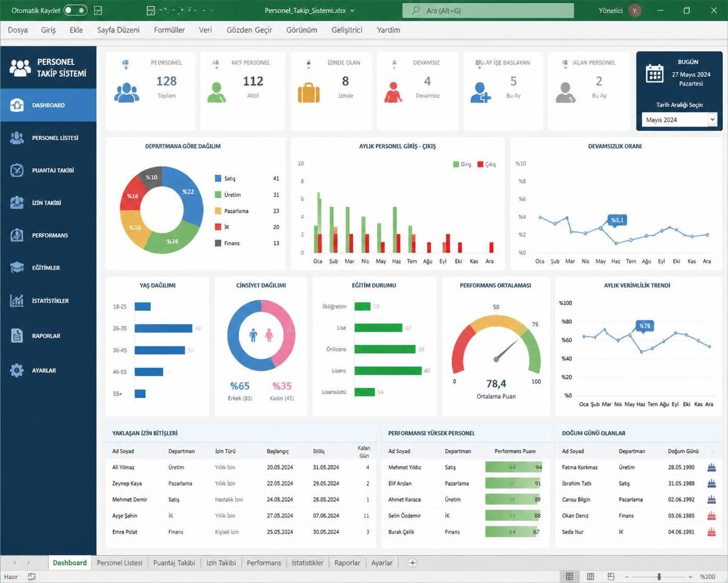Switch to the Ayarlar sheet tab
Image resolution: width=728 pixels, height=583 pixels.
382,563
